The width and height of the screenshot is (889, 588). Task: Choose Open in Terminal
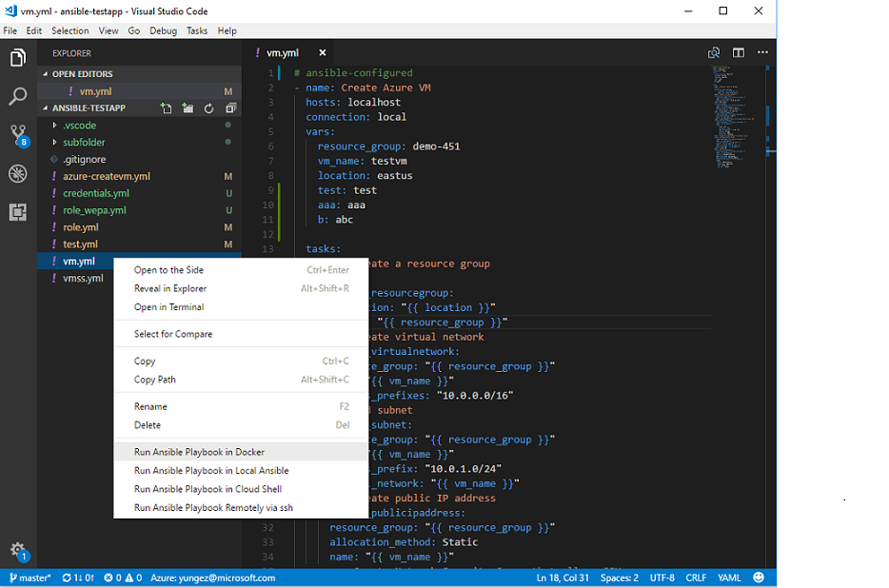[241, 307]
